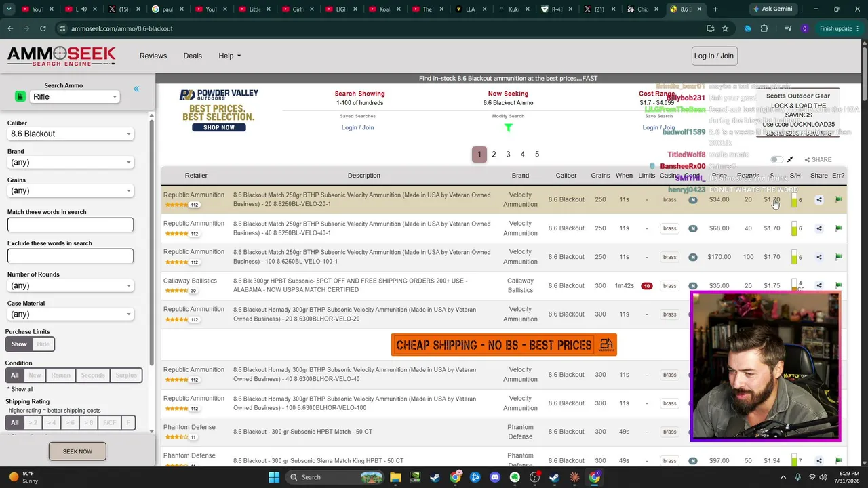Share the Republic Ammunition $68.00 listing
The image size is (868, 488).
click(819, 228)
